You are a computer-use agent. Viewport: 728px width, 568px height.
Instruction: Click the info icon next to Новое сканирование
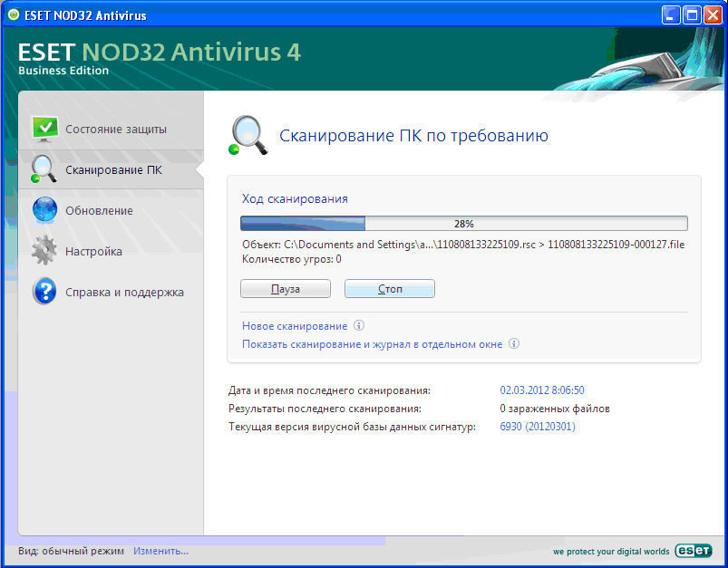(359, 325)
